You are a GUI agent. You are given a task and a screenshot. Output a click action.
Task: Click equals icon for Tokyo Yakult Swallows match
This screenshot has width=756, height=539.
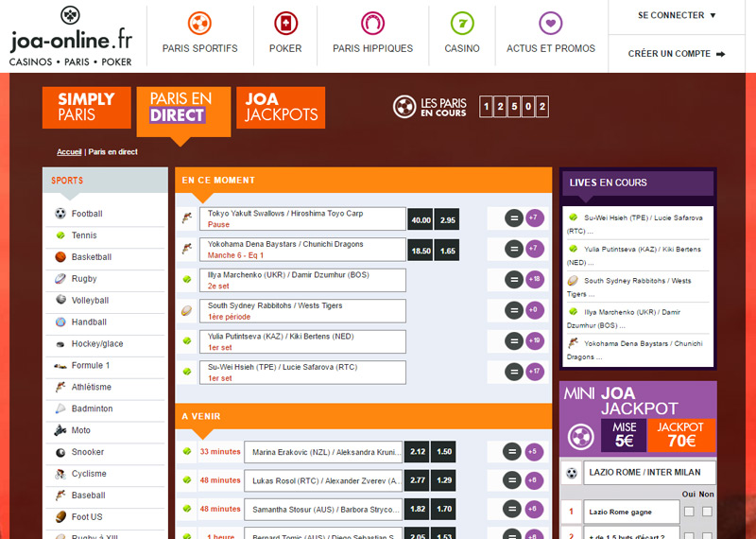click(514, 218)
